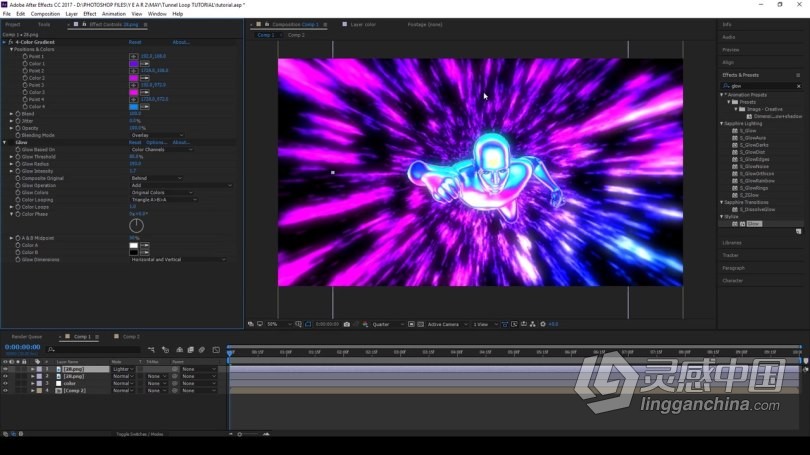Click the reset exposure gear icon
The height and width of the screenshot is (455, 810).
click(x=542, y=324)
